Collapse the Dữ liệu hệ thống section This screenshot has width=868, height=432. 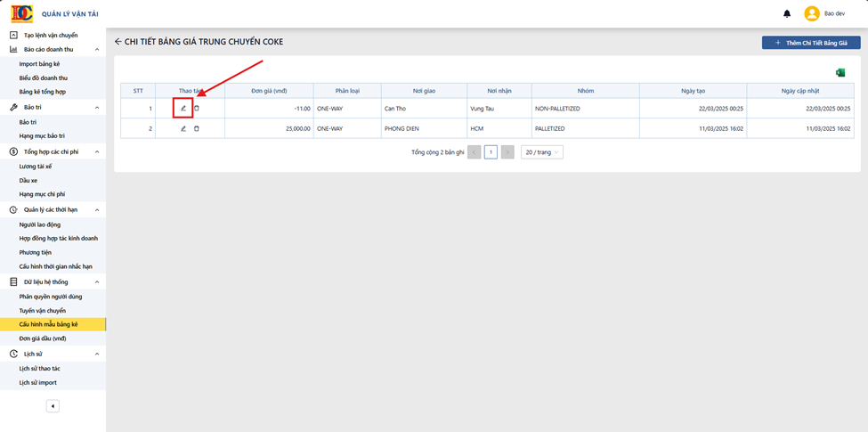click(97, 281)
